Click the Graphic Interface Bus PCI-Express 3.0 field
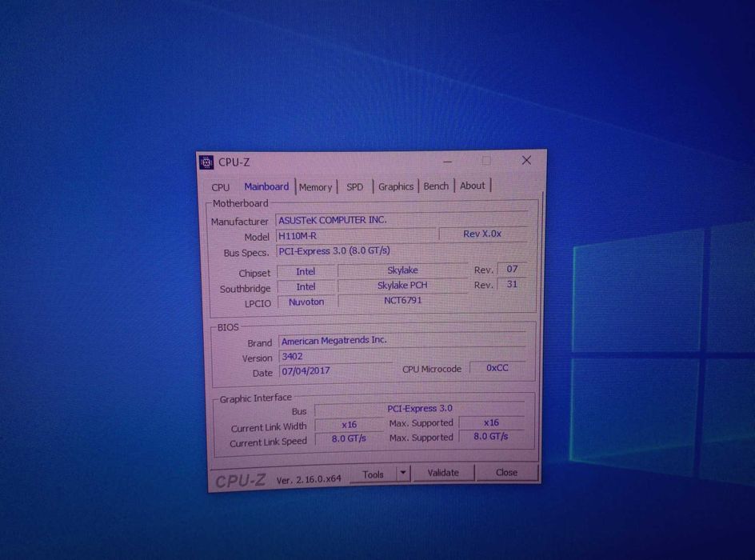 pos(419,408)
